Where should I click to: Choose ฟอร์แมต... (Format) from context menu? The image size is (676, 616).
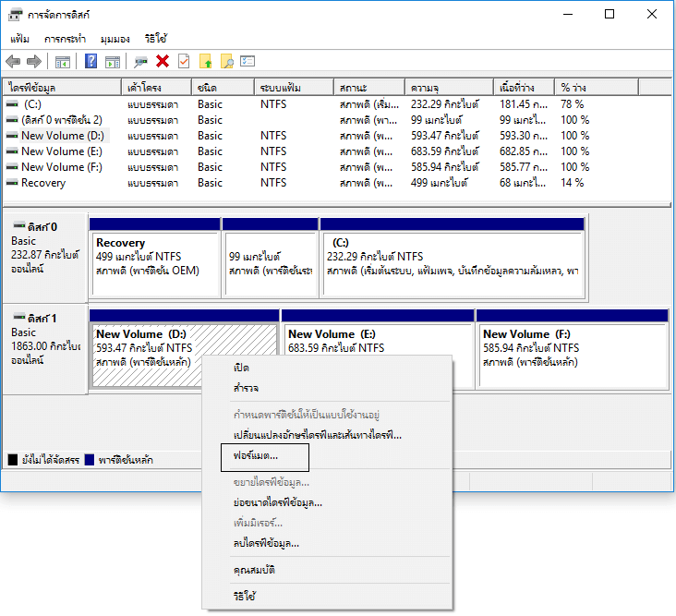click(x=256, y=456)
